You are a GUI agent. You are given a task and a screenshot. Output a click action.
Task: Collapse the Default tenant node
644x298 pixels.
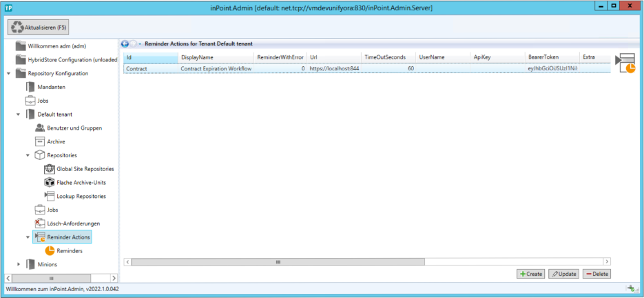[19, 115]
